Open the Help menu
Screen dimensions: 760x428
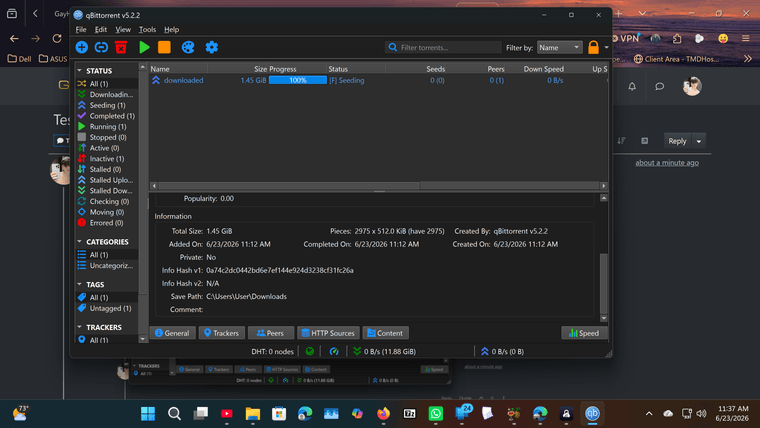tap(171, 30)
